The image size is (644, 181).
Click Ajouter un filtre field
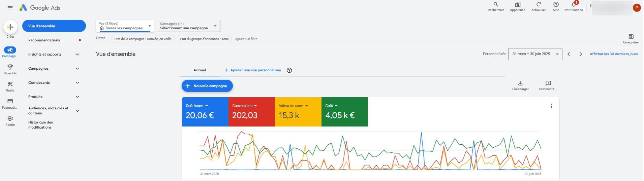pos(246,39)
